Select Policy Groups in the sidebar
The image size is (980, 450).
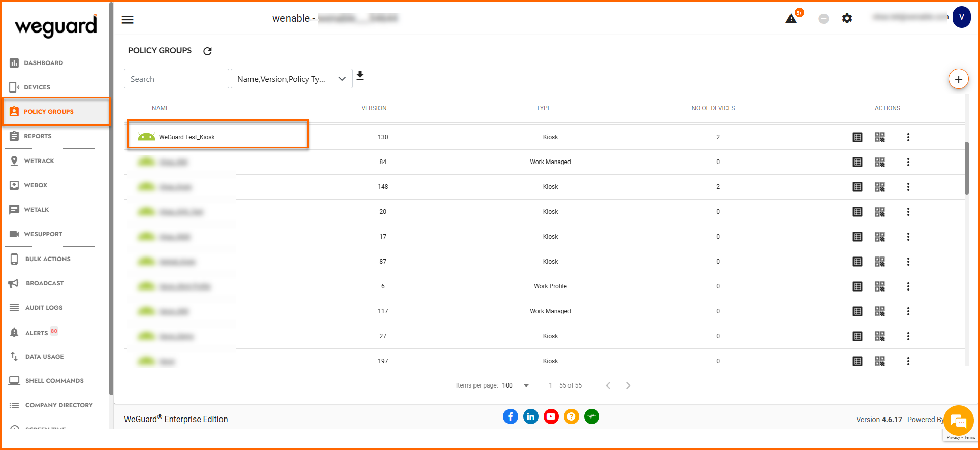[x=56, y=112]
